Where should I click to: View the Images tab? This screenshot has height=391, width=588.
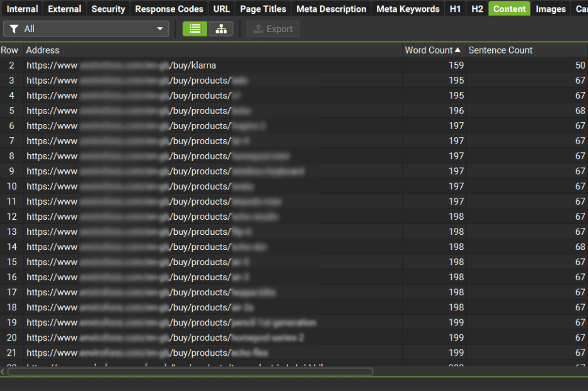pos(550,8)
